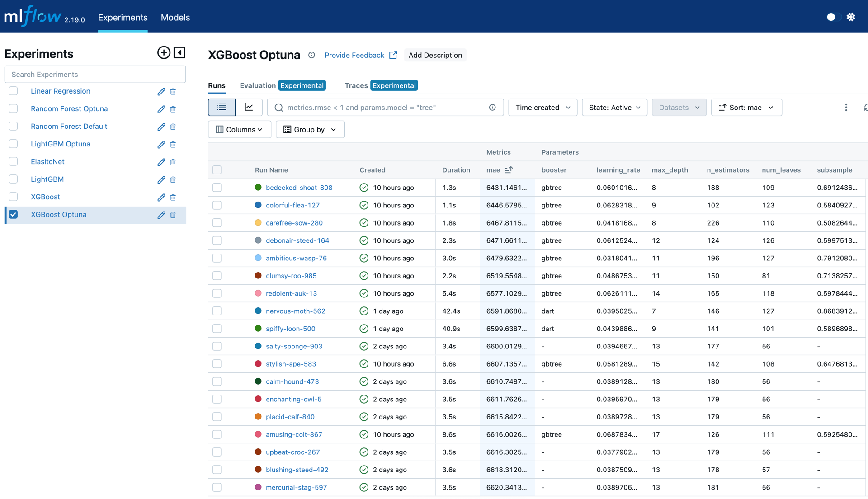Click the mlflow logo
The image size is (868, 499).
[33, 16]
